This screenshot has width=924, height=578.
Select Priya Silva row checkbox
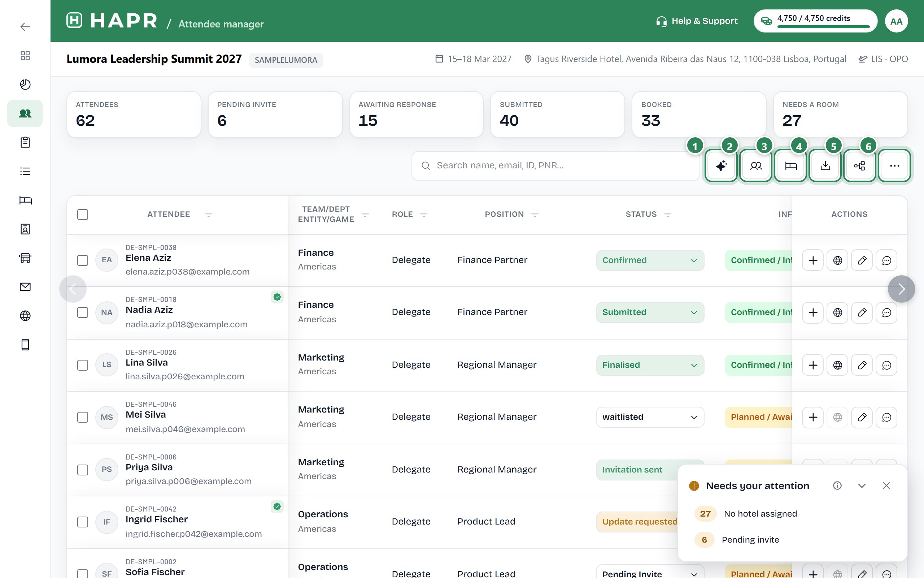coord(82,470)
